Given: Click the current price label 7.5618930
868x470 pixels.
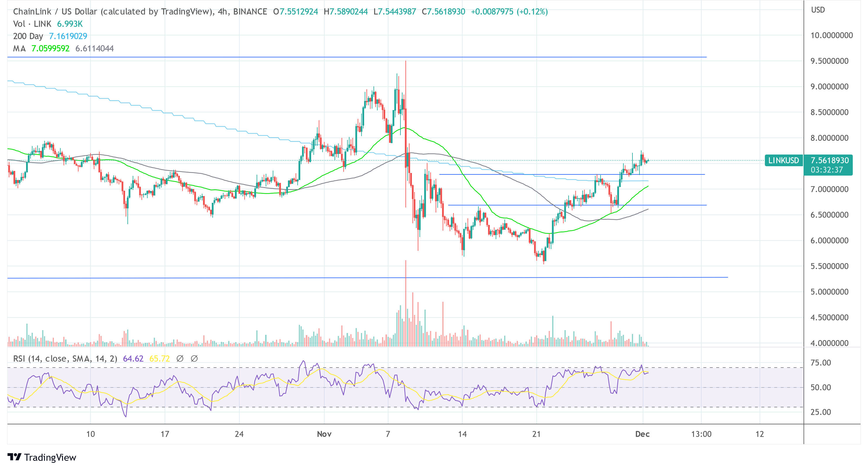Looking at the screenshot, I should [829, 160].
